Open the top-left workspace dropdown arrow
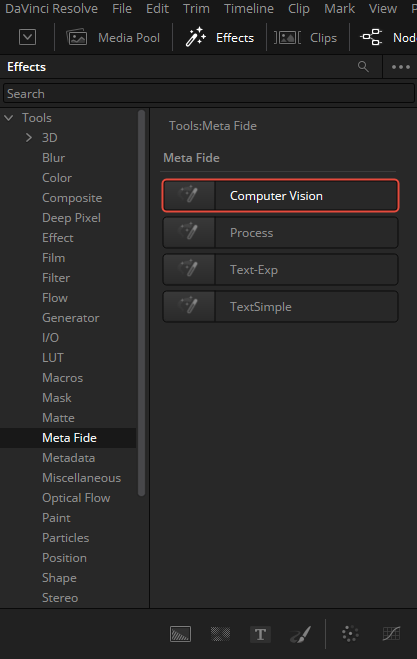The image size is (417, 659). 27,38
